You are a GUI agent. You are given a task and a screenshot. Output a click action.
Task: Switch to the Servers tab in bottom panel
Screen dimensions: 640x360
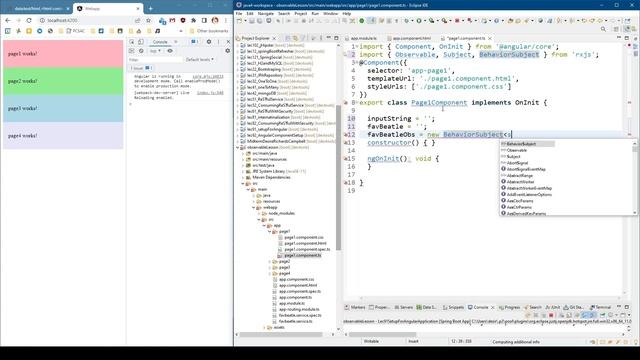click(404, 307)
